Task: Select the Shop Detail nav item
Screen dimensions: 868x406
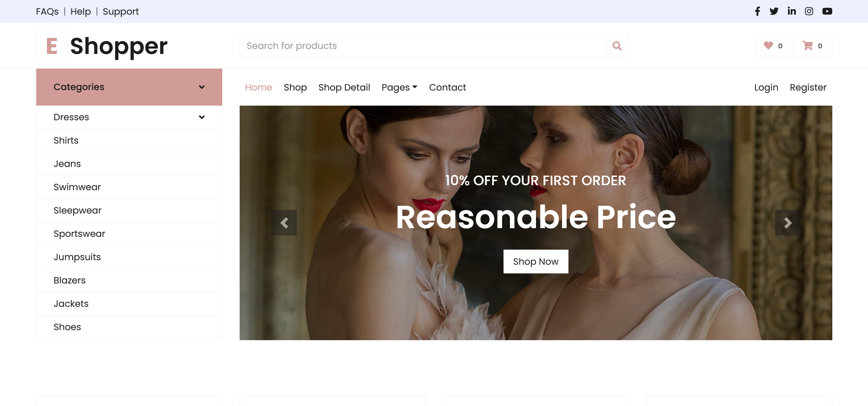Action: (x=344, y=87)
